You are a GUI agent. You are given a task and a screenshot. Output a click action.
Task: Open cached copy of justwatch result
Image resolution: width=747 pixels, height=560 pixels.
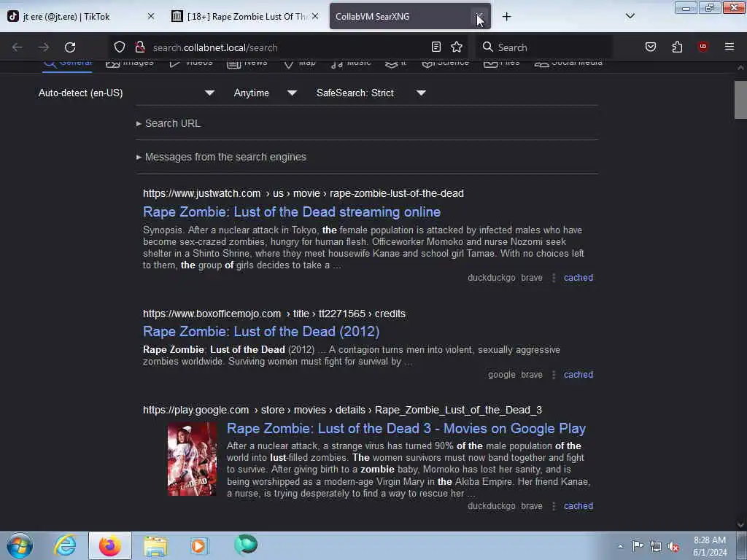pyautogui.click(x=578, y=278)
